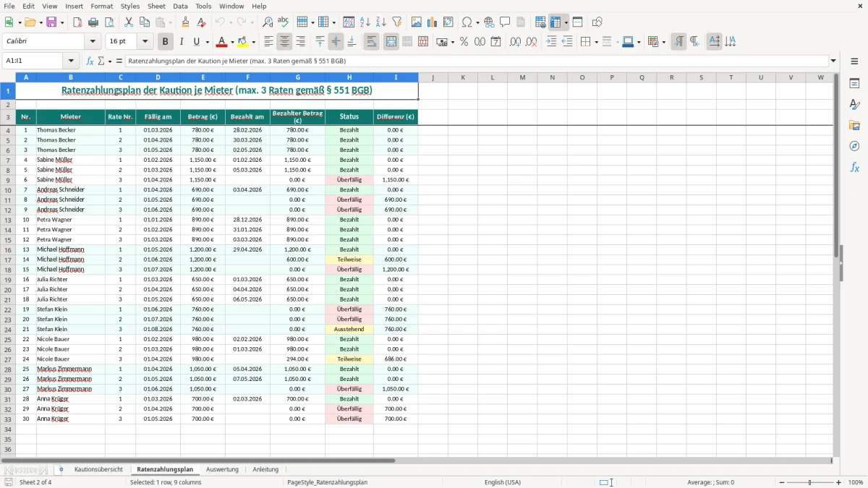Screen dimensions: 868x488
Task: Toggle Merge and Center Cells
Action: coord(391,42)
